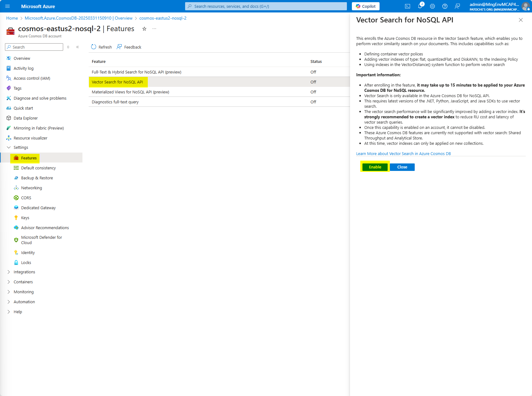This screenshot has width=532, height=396.
Task: Open Azure Cloud Shell from the top bar
Action: tap(407, 6)
